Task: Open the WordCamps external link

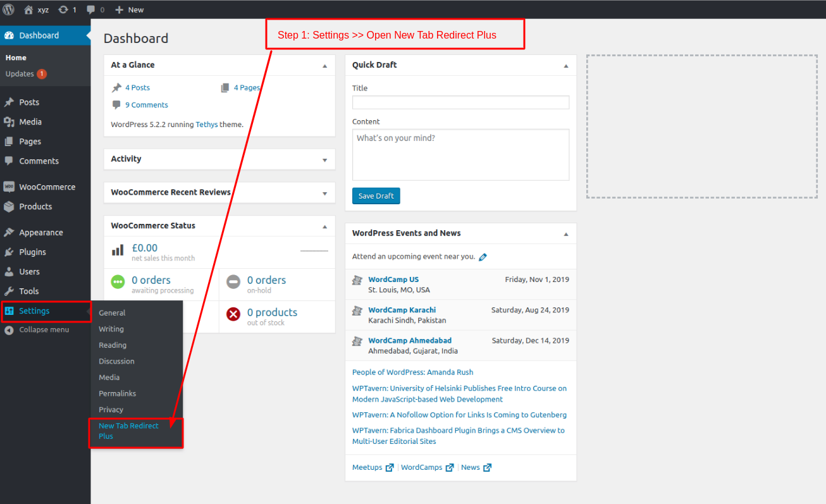Action: pos(427,467)
